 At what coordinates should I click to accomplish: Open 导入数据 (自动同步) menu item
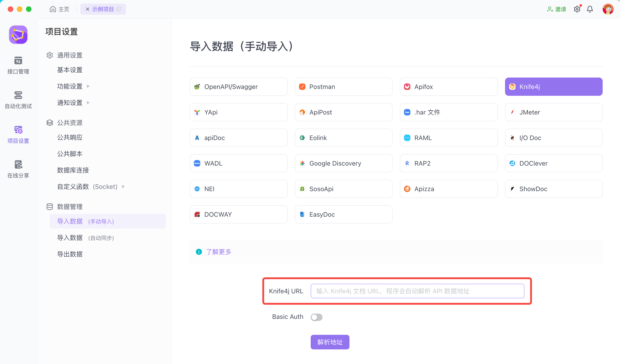coord(85,238)
